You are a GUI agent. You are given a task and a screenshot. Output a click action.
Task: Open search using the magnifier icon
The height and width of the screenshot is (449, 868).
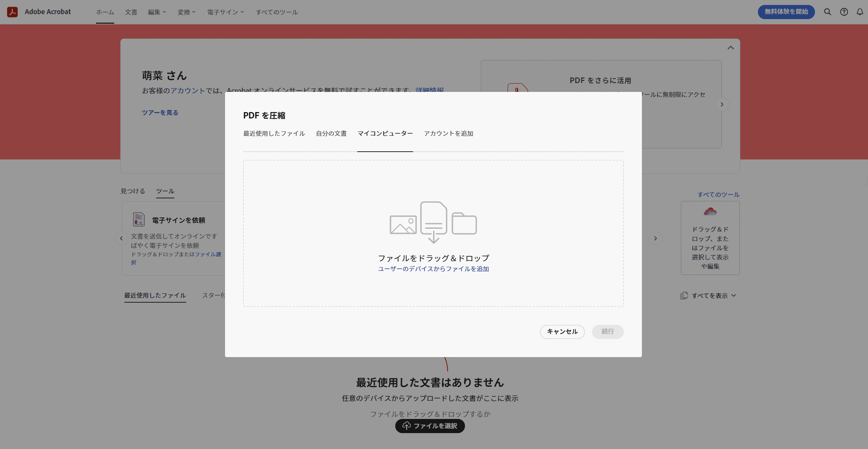pyautogui.click(x=828, y=12)
